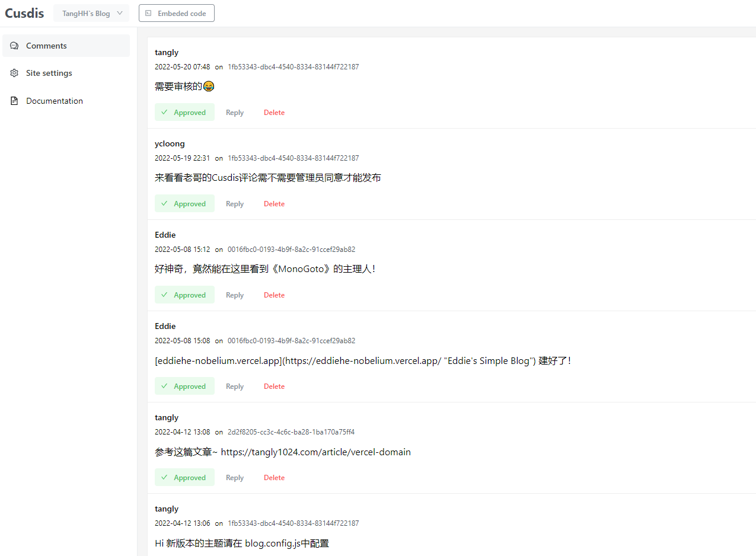
Task: Open Site settings in the sidebar
Action: (66, 73)
